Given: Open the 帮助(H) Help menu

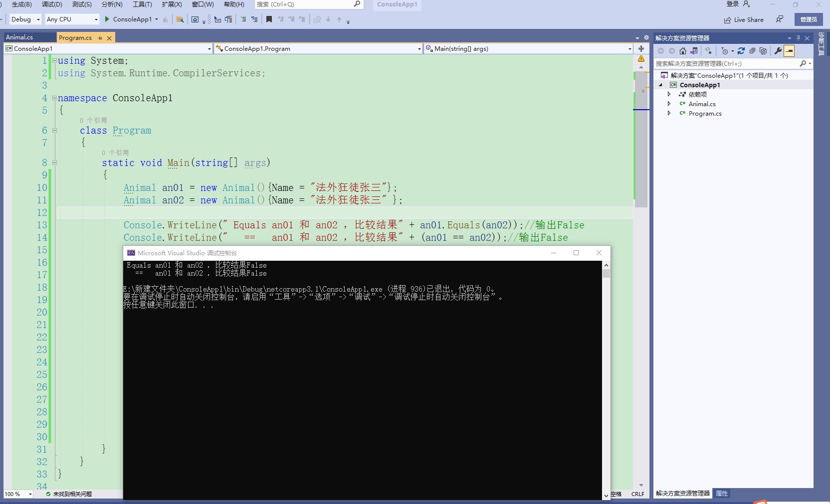Looking at the screenshot, I should [234, 4].
